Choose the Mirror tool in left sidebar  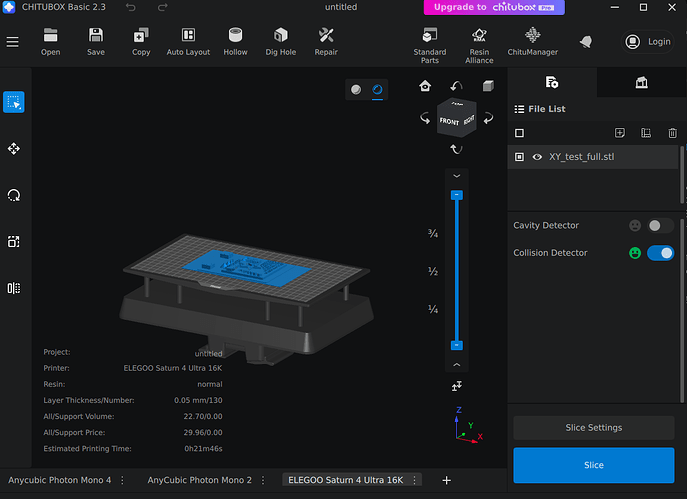click(x=14, y=288)
